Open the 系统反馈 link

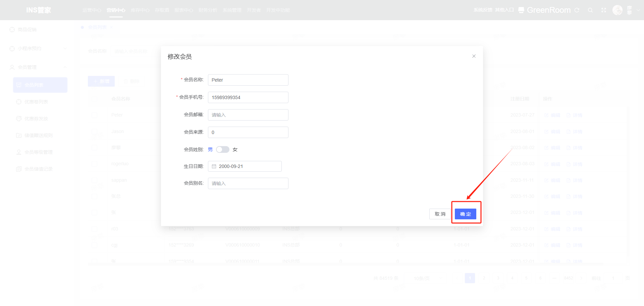[x=483, y=10]
